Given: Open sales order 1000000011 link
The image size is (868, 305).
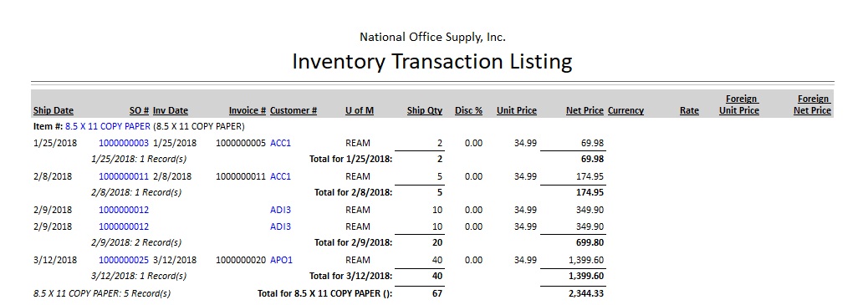Looking at the screenshot, I should coord(124,176).
